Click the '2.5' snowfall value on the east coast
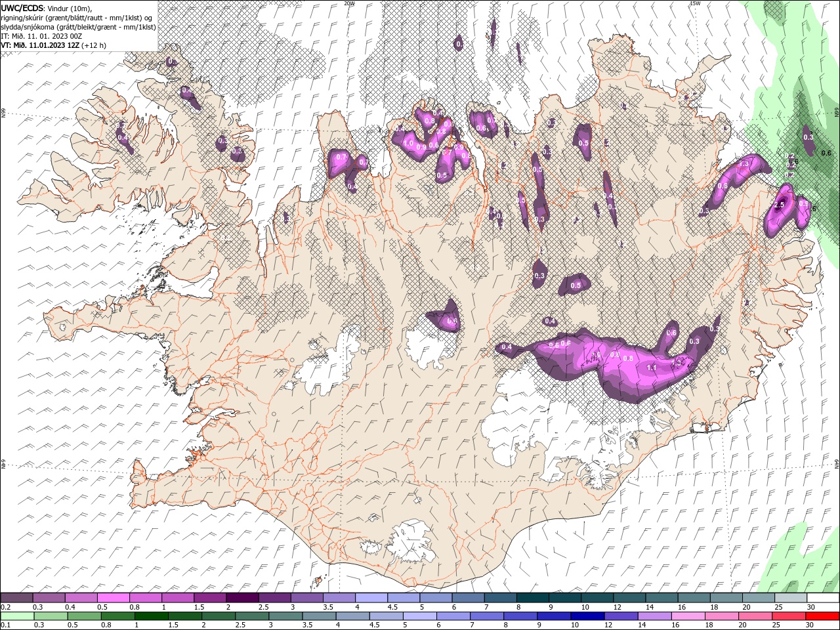The width and height of the screenshot is (840, 630). pos(780,205)
